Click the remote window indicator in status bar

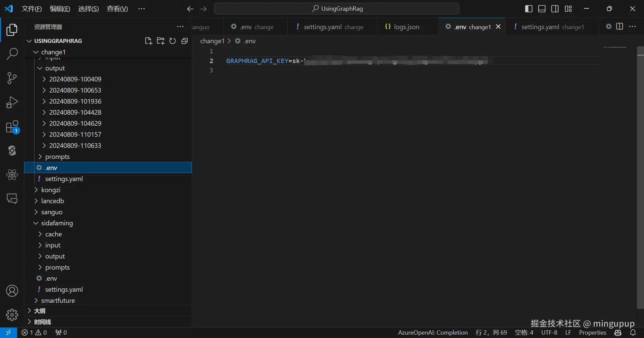pyautogui.click(x=8, y=332)
